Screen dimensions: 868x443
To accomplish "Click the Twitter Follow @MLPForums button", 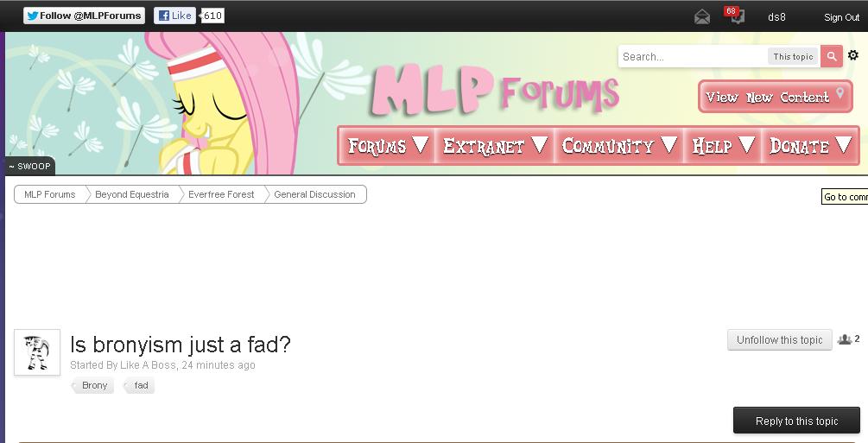I will 84,16.
